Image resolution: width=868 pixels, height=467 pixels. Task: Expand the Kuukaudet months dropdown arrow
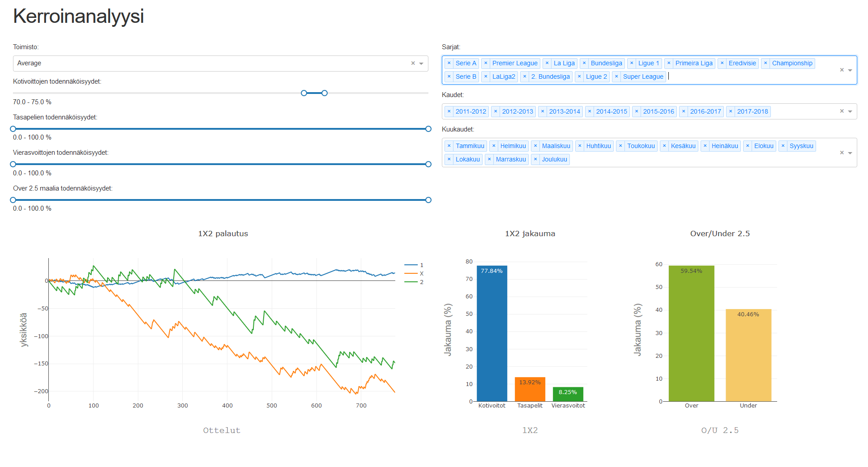(850, 153)
